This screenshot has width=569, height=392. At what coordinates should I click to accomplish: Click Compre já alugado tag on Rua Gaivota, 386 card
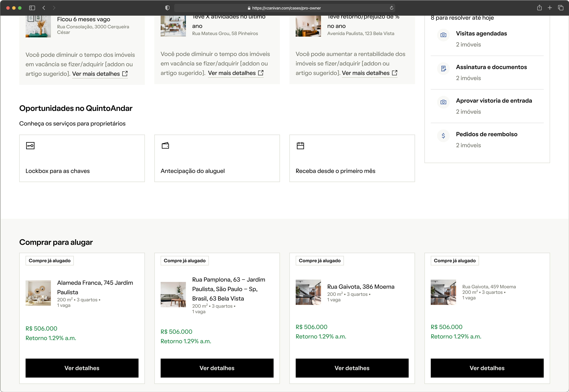click(x=320, y=261)
